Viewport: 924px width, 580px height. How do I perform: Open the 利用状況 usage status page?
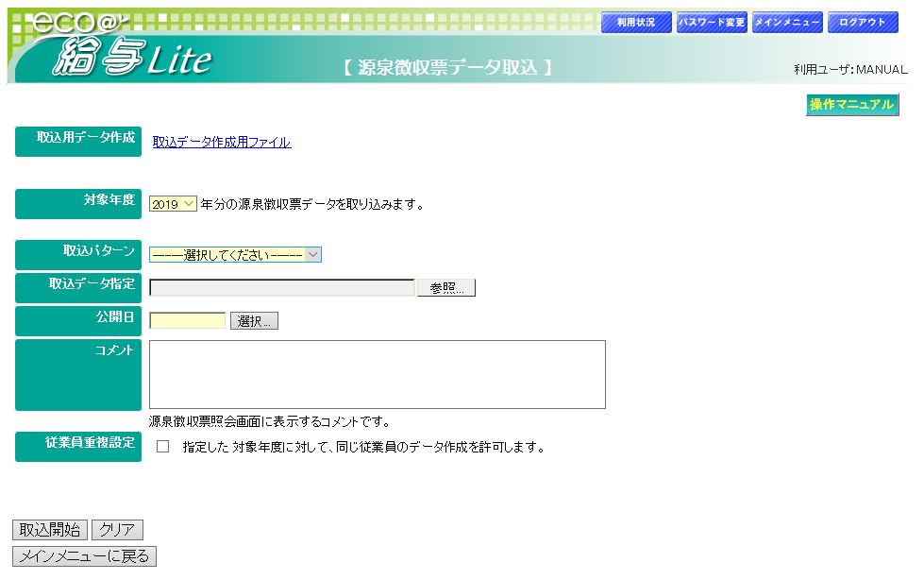(x=635, y=23)
